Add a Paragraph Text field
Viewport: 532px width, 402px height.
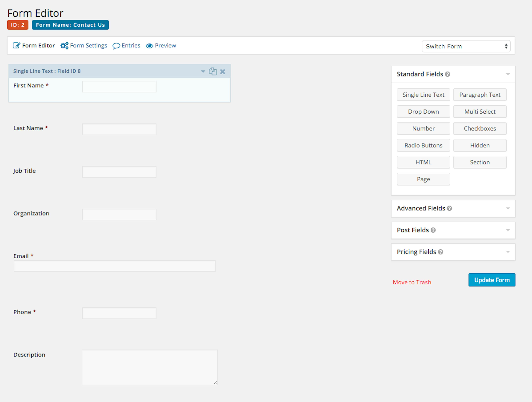point(480,95)
